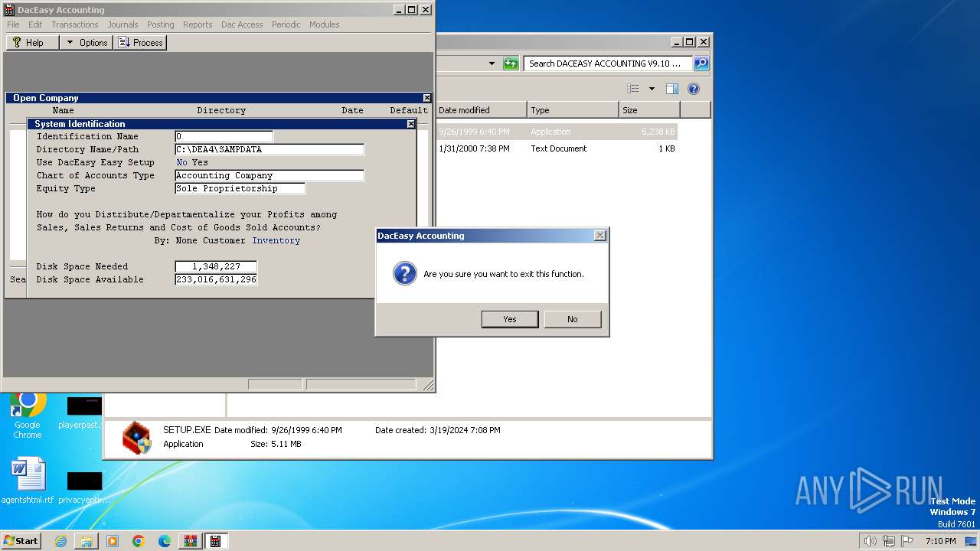The height and width of the screenshot is (551, 980).
Task: Click the Chart of Accounts Type field
Action: 269,175
